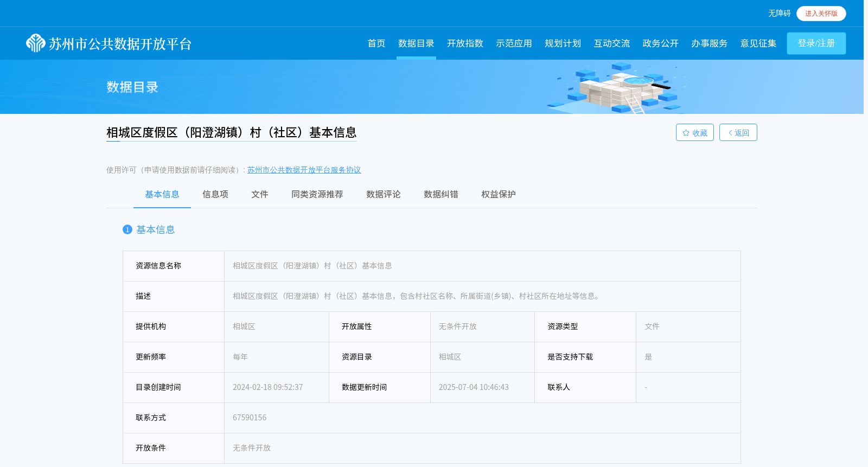Click the 开放属性 value 无条件开放
This screenshot has width=868, height=467.
point(458,327)
